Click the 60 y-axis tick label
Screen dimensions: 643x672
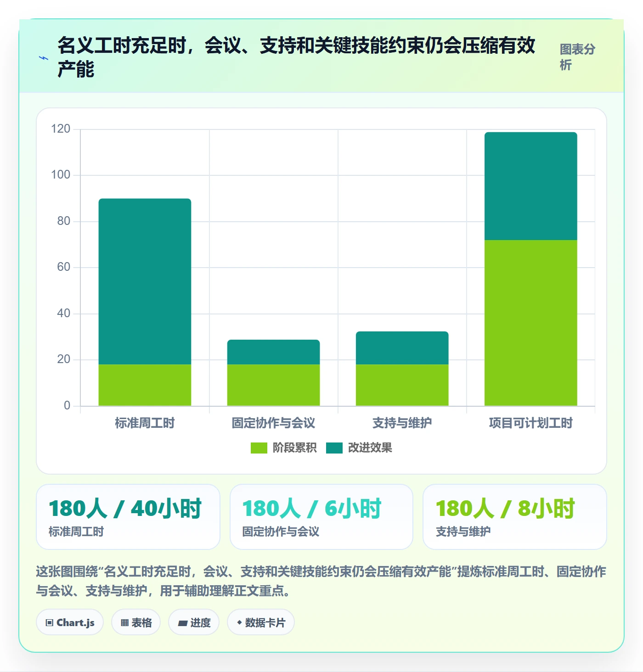pyautogui.click(x=64, y=267)
